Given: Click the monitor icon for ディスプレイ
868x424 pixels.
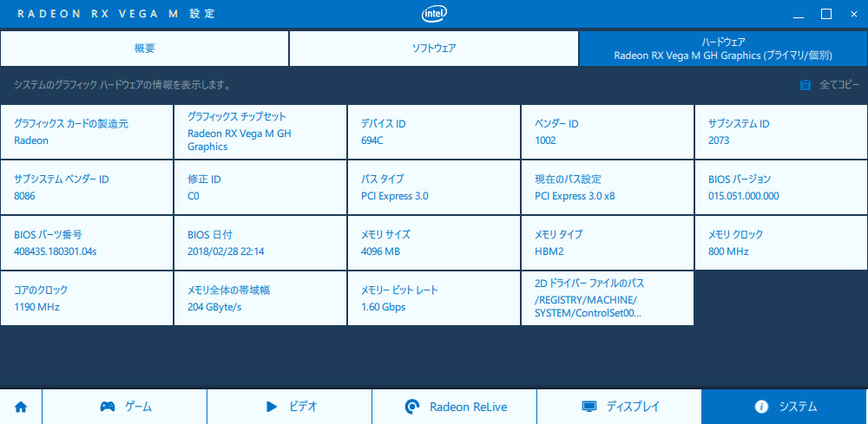Looking at the screenshot, I should click(x=589, y=407).
